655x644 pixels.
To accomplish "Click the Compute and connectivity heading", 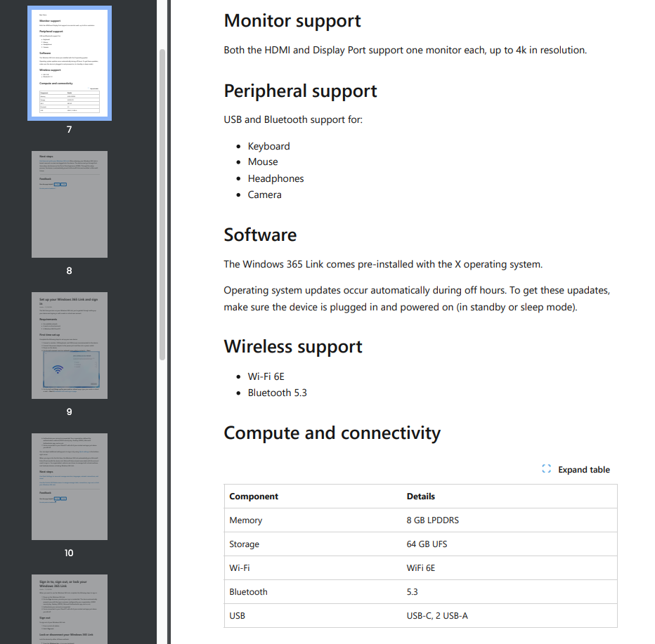I will [x=332, y=433].
